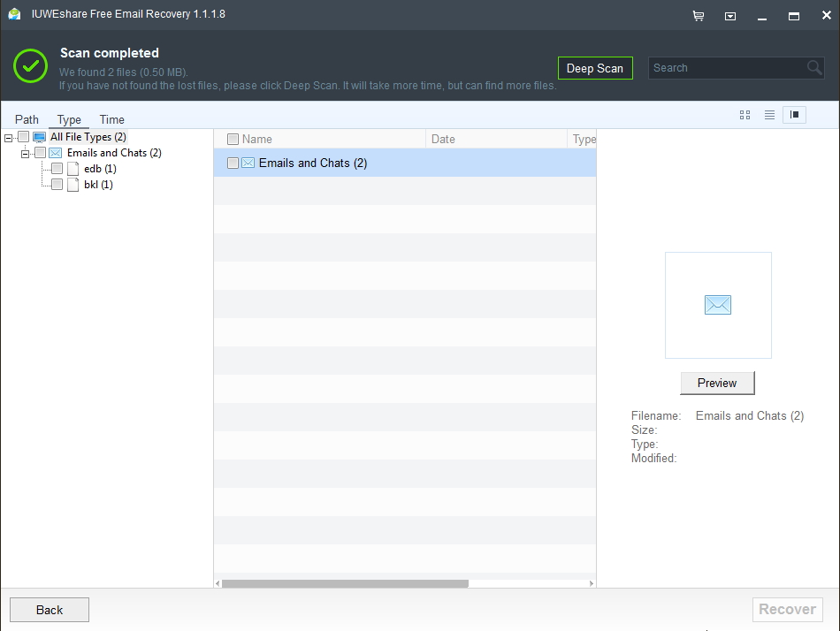Screen dimensions: 840x631
Task: Switch to detail preview pane view
Action: (x=795, y=115)
